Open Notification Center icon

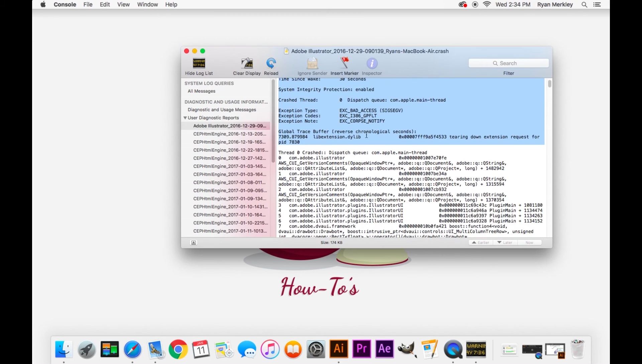tap(597, 4)
